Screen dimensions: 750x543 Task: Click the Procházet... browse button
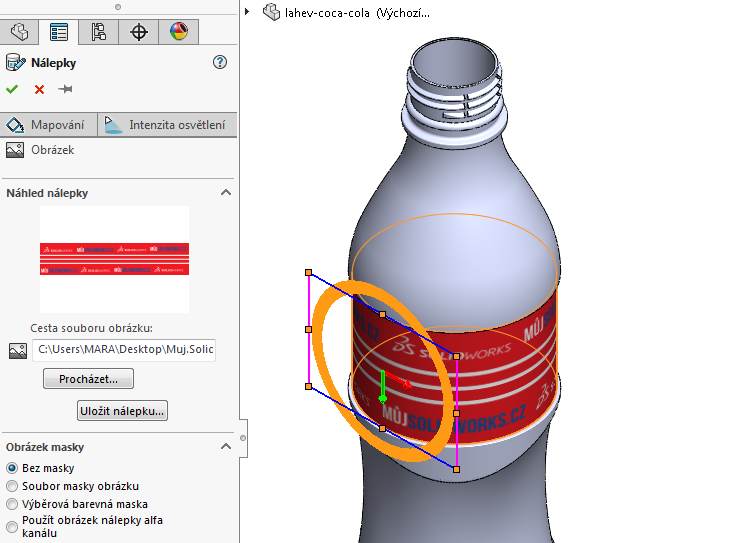[x=88, y=379]
